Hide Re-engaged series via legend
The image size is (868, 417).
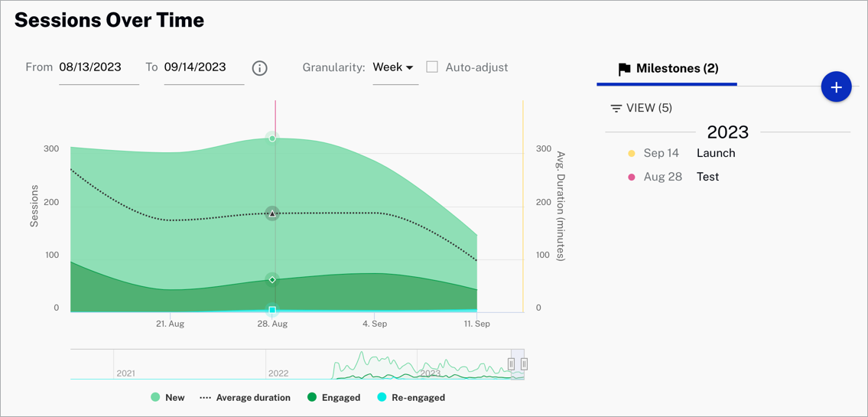tap(411, 398)
